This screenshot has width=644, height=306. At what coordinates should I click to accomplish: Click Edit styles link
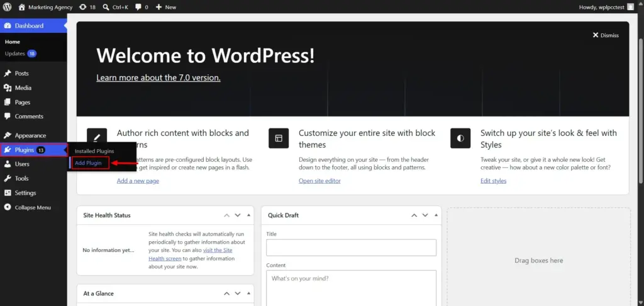pos(493,181)
